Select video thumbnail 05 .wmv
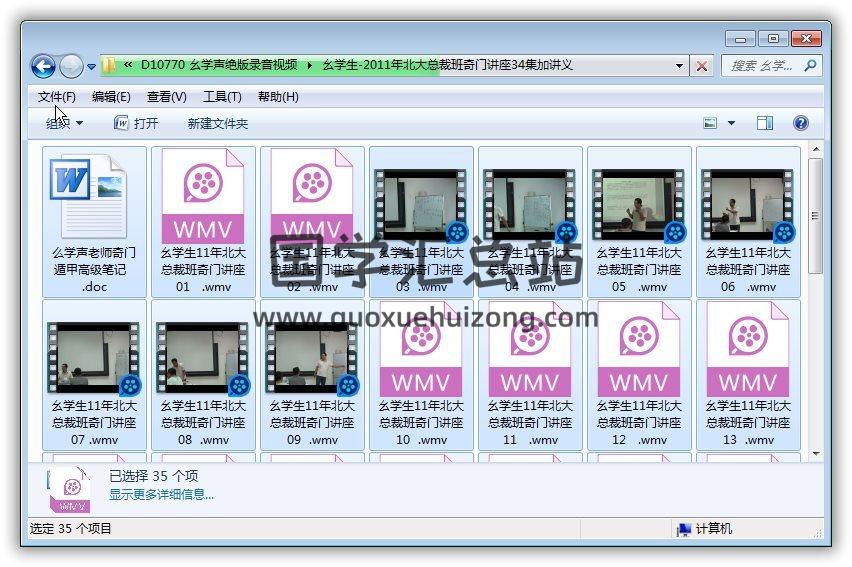852x567 pixels. [x=639, y=204]
